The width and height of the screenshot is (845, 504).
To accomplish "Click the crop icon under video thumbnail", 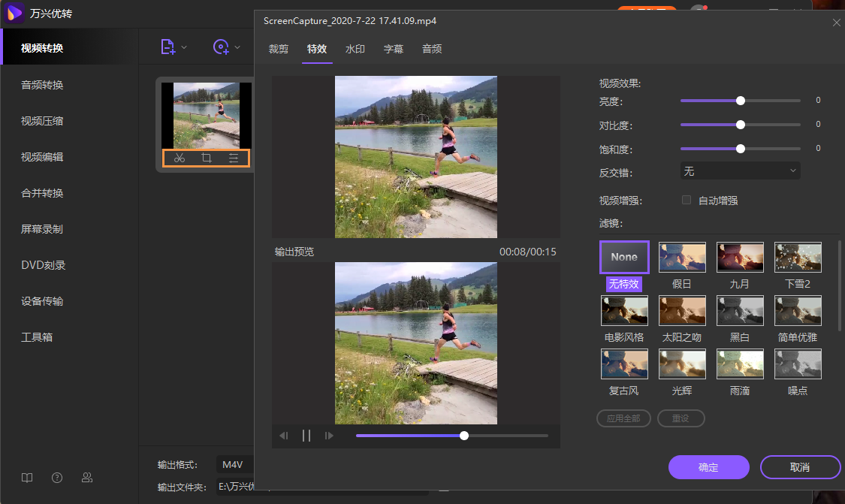I will [207, 158].
